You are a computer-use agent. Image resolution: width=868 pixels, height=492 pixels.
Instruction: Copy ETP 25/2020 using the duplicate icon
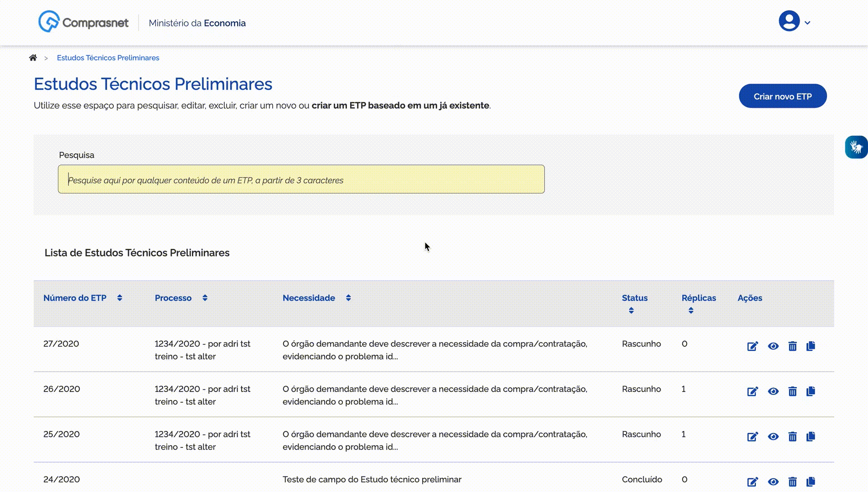click(x=811, y=436)
